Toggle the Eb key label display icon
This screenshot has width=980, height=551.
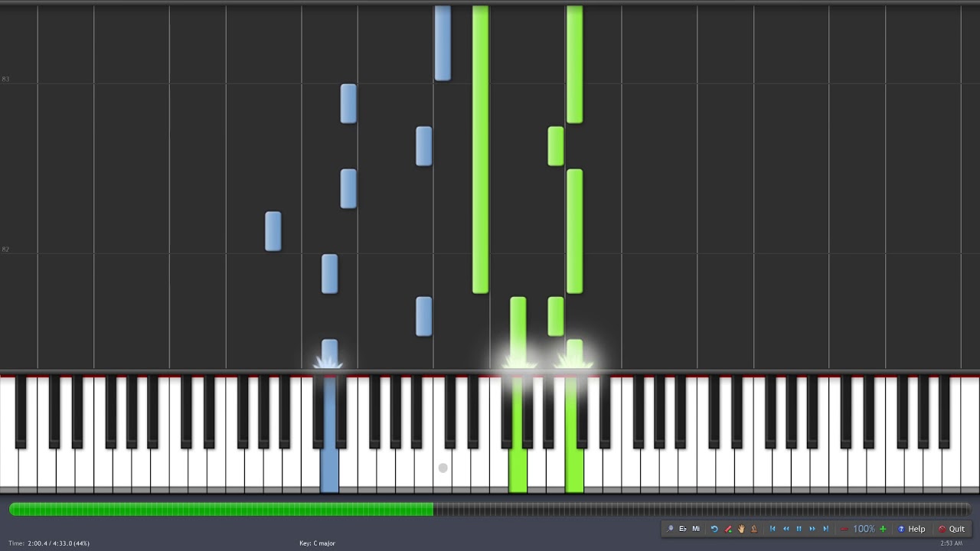pyautogui.click(x=683, y=529)
